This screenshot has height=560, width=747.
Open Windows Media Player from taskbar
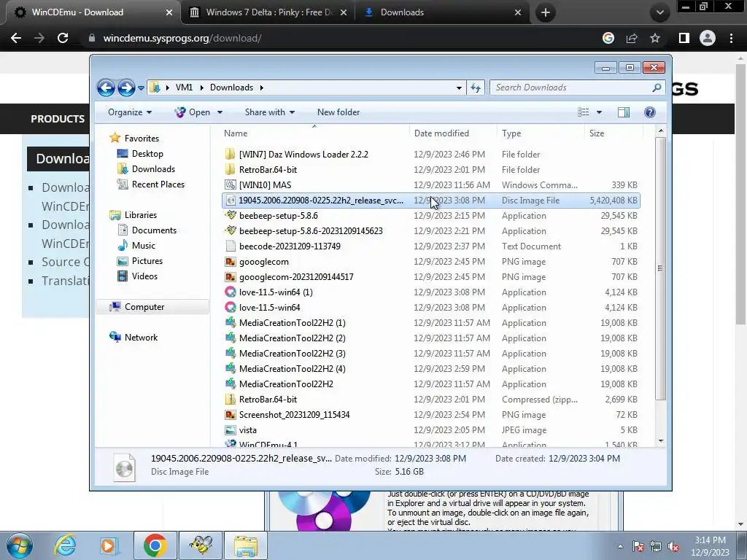point(109,545)
